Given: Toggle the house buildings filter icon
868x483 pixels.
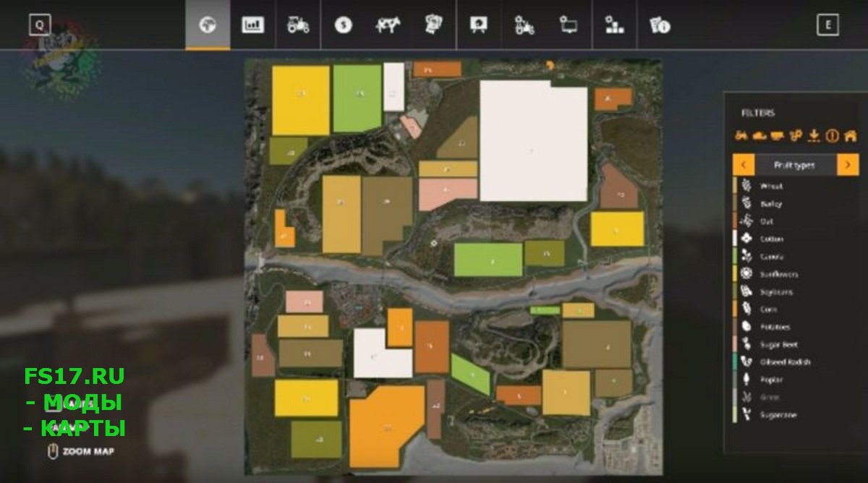Looking at the screenshot, I should click(850, 135).
